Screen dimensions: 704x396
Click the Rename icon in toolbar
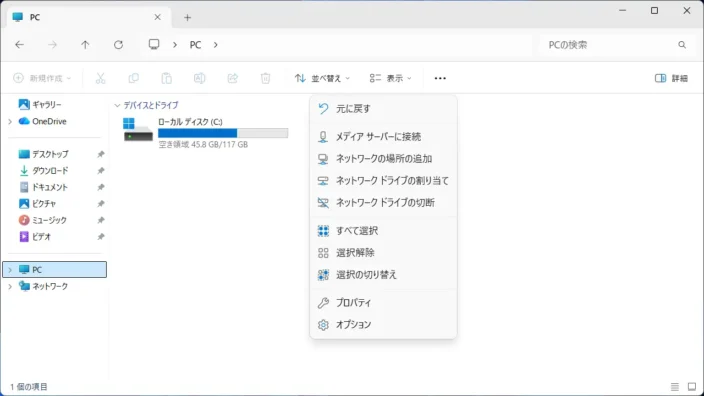[199, 78]
